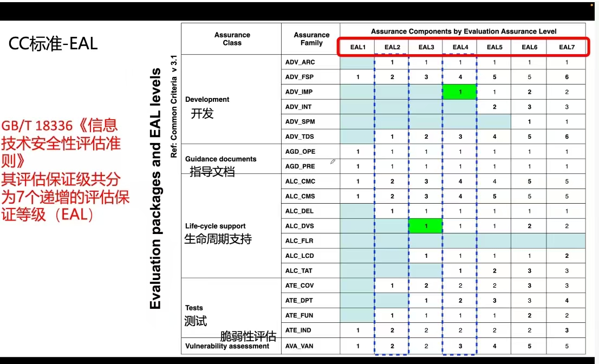This screenshot has width=599, height=364.
Task: Select the EAL1 column header
Action: click(358, 47)
